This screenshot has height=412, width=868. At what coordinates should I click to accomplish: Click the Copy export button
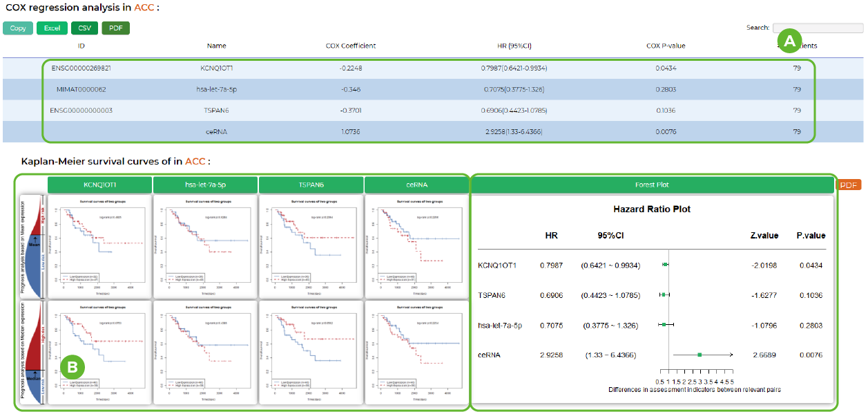coord(18,28)
